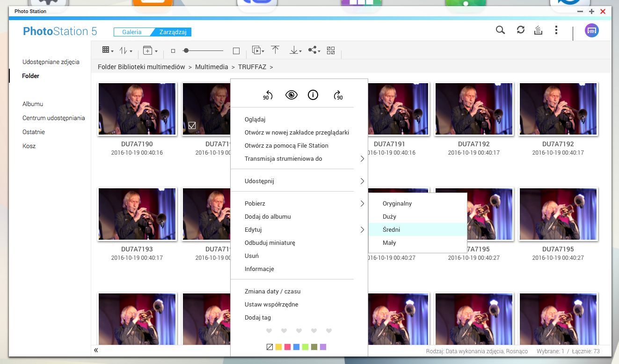Open the sort order dropdown
The image size is (619, 364).
[126, 50]
